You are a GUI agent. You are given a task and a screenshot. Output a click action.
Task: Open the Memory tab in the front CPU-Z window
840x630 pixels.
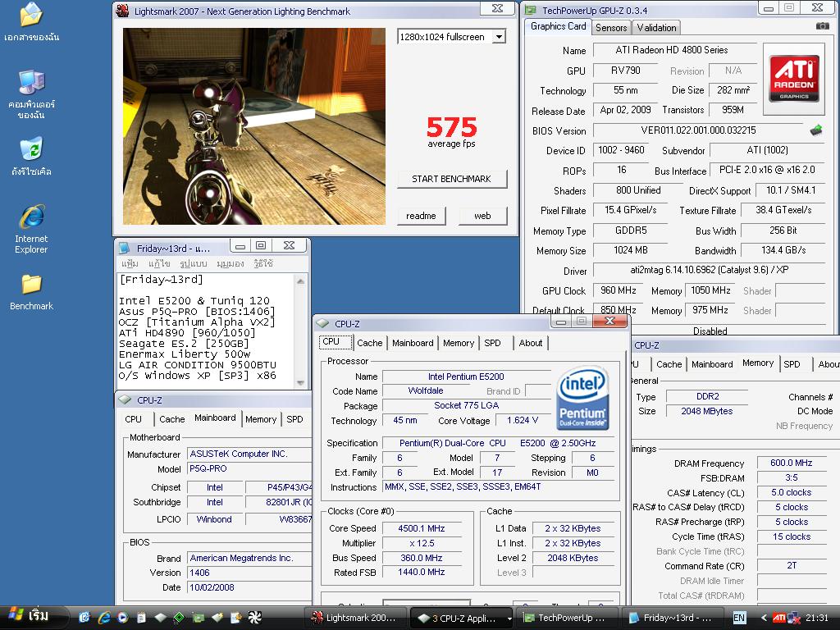tap(458, 343)
